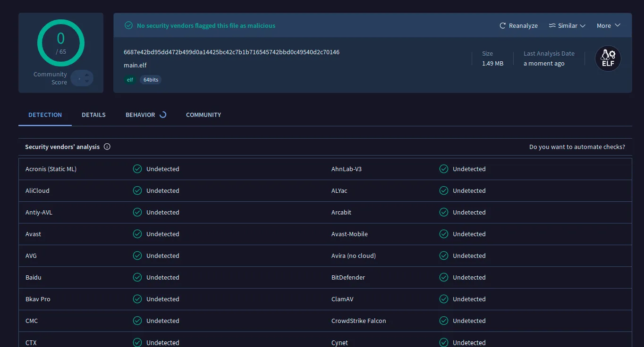Click the checkmark icon for CMC

coord(137,321)
